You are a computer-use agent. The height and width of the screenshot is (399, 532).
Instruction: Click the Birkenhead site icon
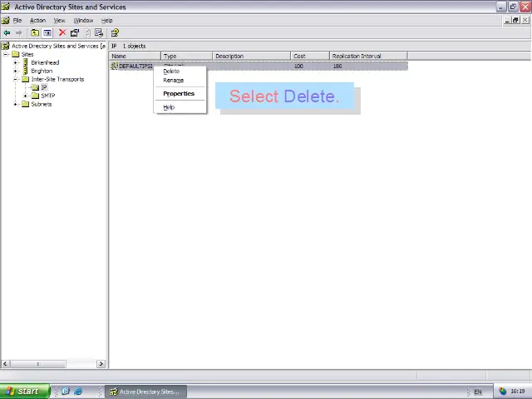click(x=25, y=62)
